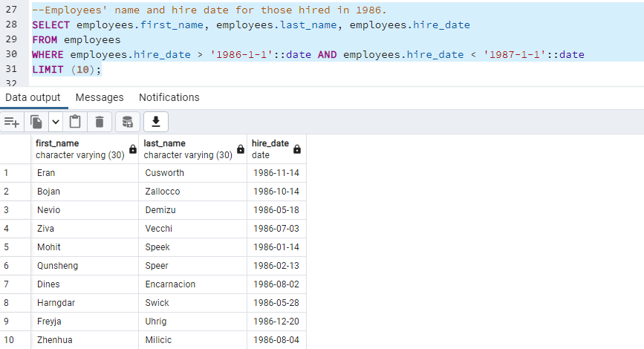Click the last_name column header
The width and height of the screenshot is (644, 349).
(x=192, y=149)
